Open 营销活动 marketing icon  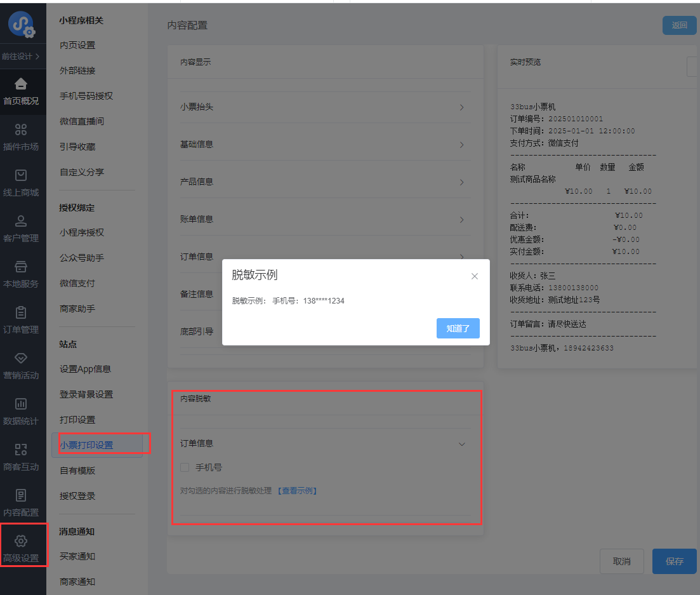pos(21,358)
